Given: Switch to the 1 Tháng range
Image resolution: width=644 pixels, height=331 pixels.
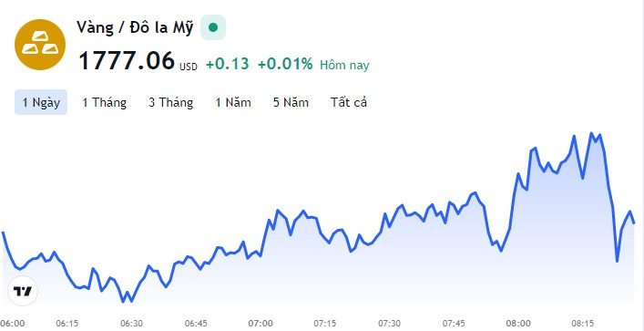Looking at the screenshot, I should 105,102.
